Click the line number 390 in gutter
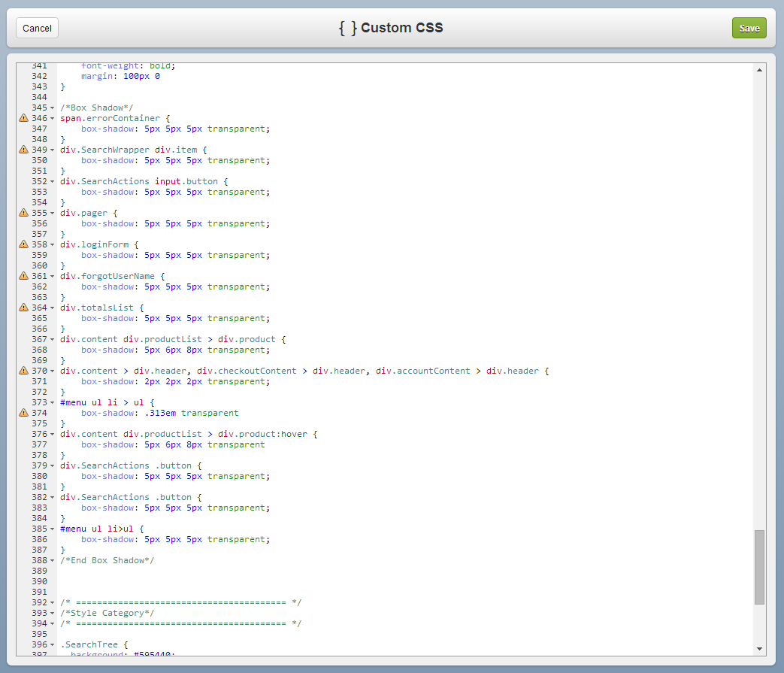The width and height of the screenshot is (784, 673). coord(40,581)
